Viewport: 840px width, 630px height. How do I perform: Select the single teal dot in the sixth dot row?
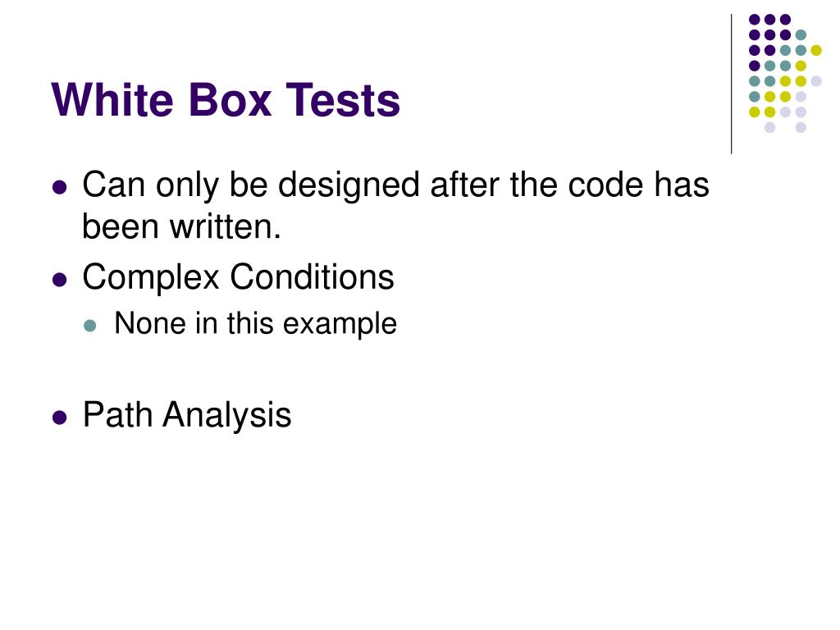tap(755, 97)
